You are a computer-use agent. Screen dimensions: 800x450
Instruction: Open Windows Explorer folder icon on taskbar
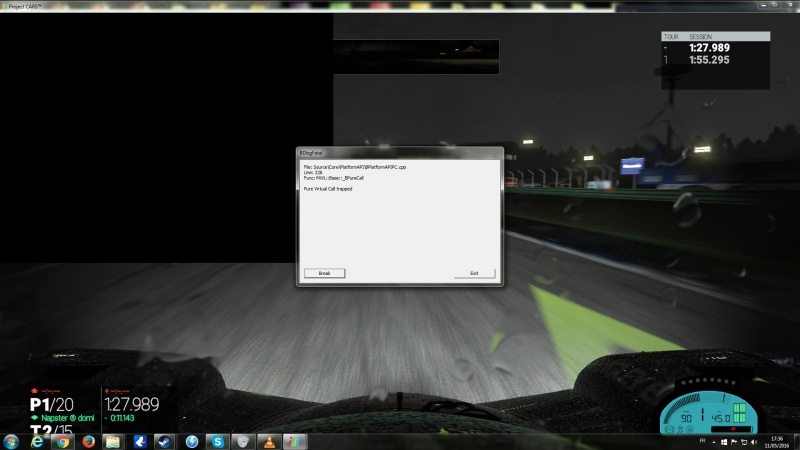[113, 442]
